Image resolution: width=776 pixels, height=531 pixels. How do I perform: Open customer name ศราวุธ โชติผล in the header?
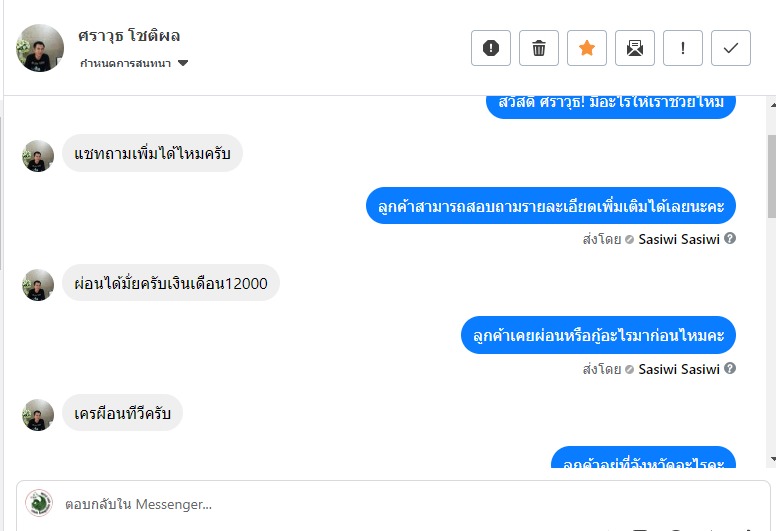click(x=129, y=36)
